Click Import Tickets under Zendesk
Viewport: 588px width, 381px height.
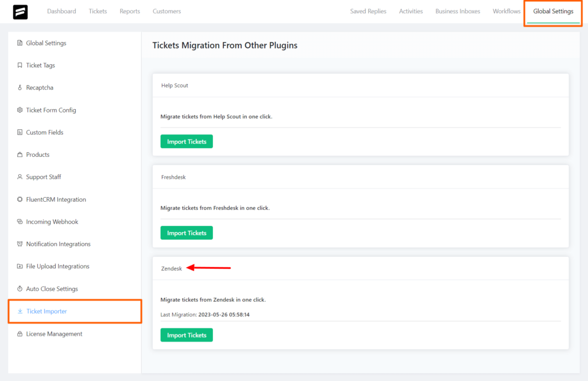click(186, 334)
